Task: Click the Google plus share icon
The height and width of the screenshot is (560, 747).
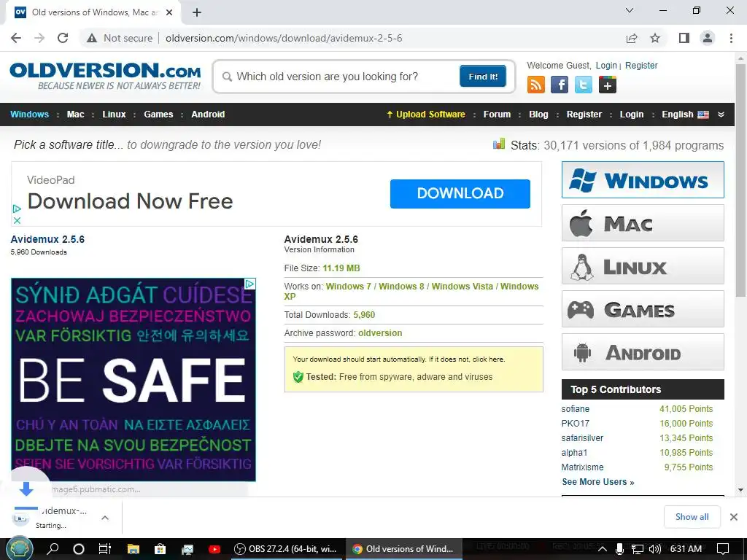Action: (x=608, y=85)
